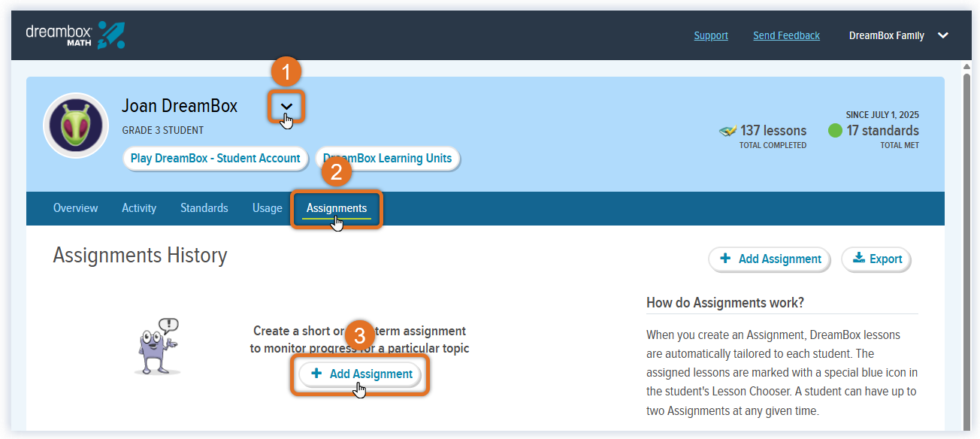Click the green standards met circle icon
The width and height of the screenshot is (980, 439).
tap(835, 131)
